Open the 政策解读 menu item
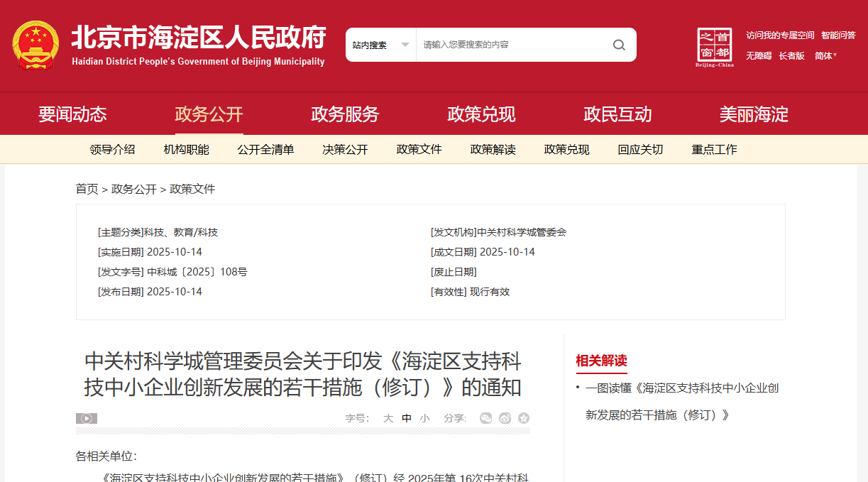This screenshot has height=482, width=868. point(493,150)
